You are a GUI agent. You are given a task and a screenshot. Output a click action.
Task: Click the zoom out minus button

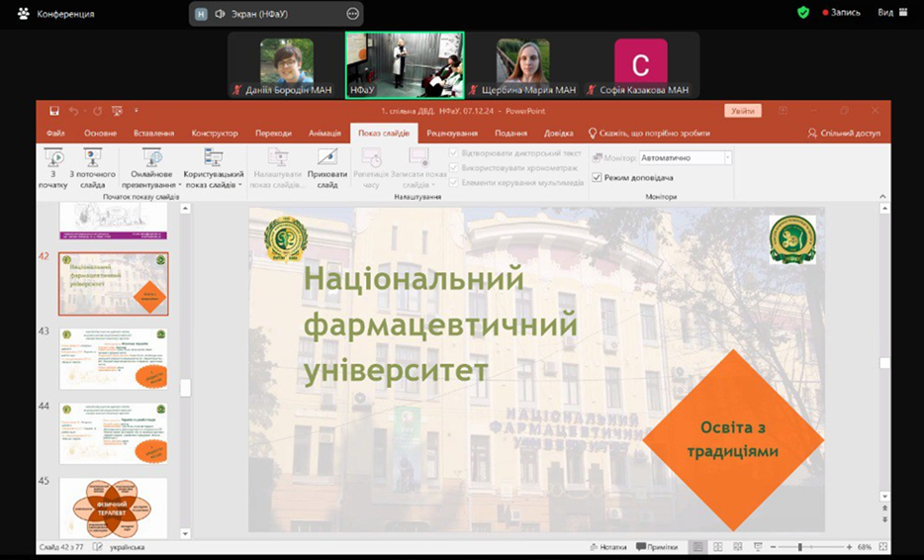[774, 547]
